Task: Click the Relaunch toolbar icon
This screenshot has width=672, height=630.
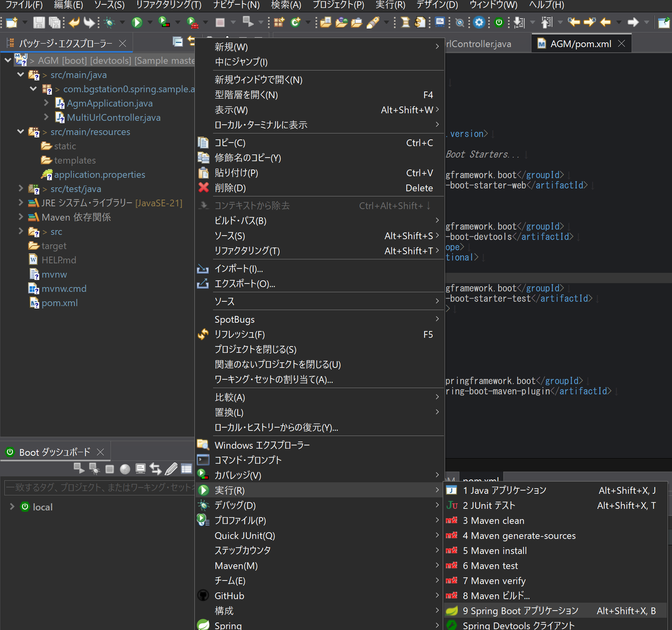Action: pos(248,21)
